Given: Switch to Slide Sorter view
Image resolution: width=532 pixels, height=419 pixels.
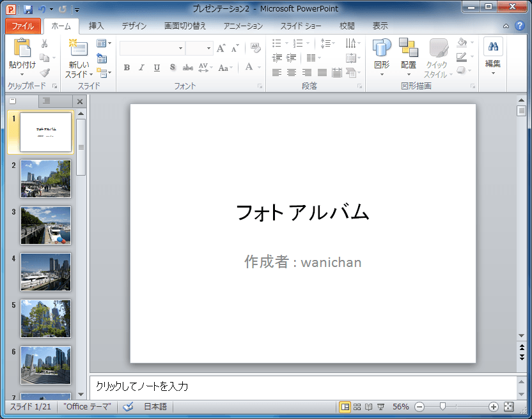Looking at the screenshot, I should pos(357,406).
